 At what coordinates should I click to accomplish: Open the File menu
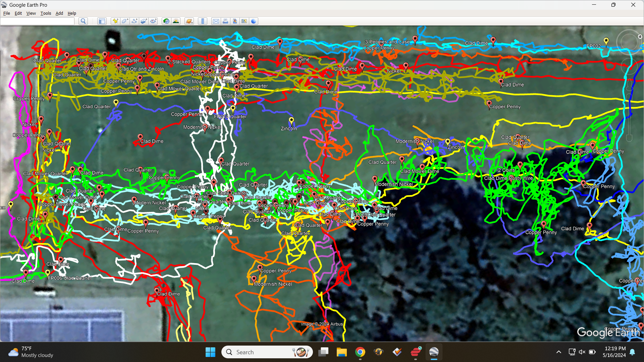click(6, 13)
